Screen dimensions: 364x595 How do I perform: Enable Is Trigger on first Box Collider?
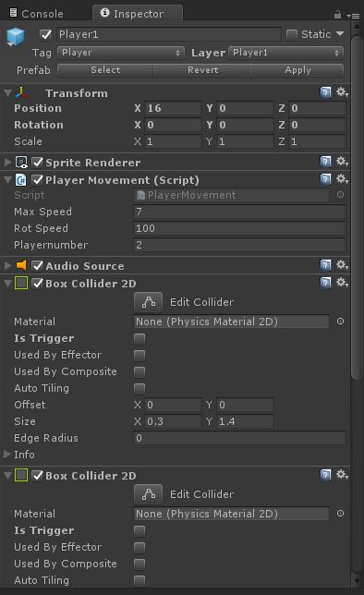[x=140, y=338]
